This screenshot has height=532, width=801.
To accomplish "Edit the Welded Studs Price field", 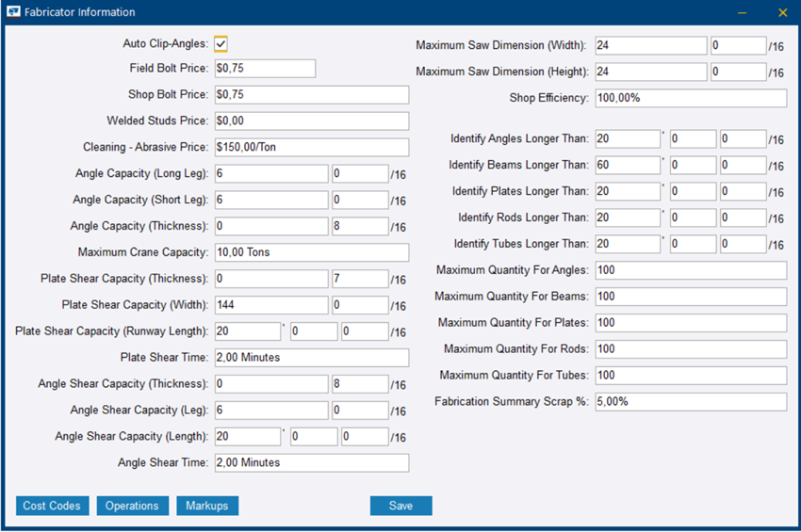I will point(311,121).
